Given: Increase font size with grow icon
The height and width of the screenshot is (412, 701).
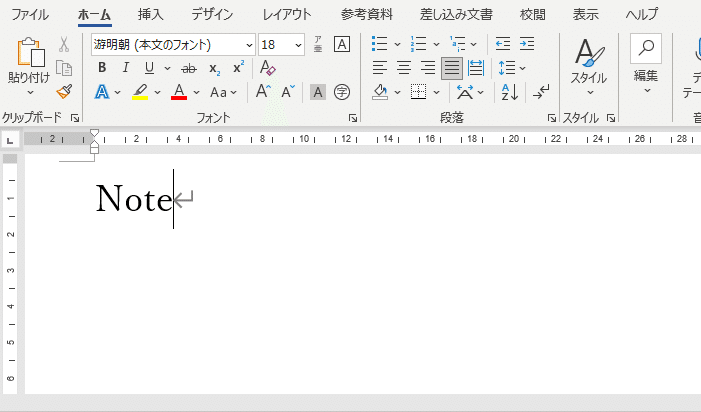Looking at the screenshot, I should click(263, 92).
